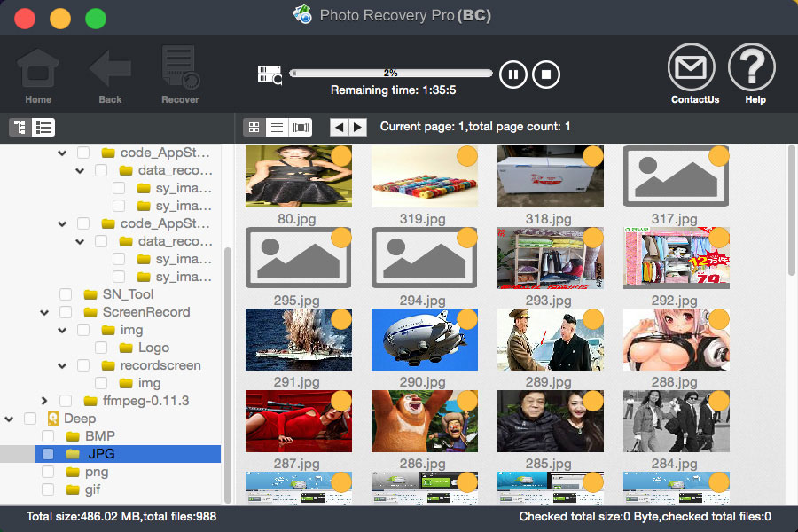Image resolution: width=798 pixels, height=532 pixels.
Task: Select the 294.jpg placeholder thumbnail
Action: tap(425, 258)
